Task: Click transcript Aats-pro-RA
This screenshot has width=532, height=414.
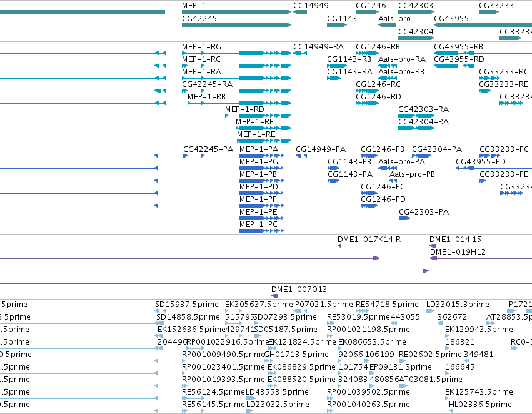Action: tap(402, 59)
